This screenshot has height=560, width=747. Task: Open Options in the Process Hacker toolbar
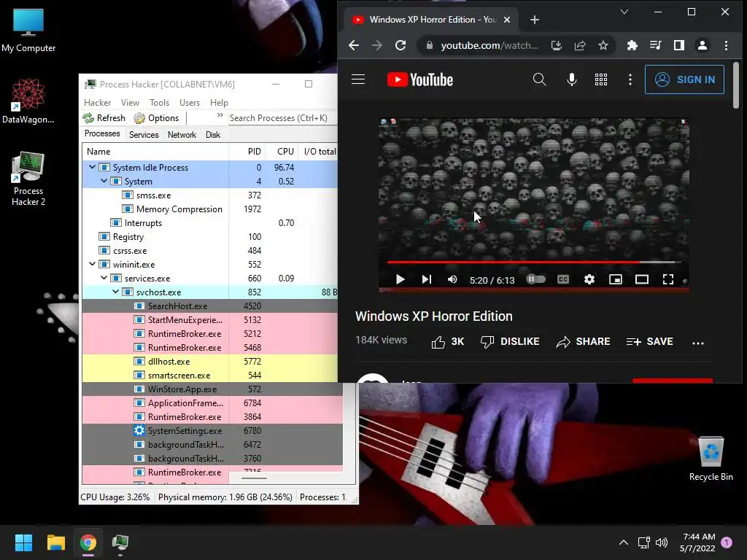[x=156, y=117]
